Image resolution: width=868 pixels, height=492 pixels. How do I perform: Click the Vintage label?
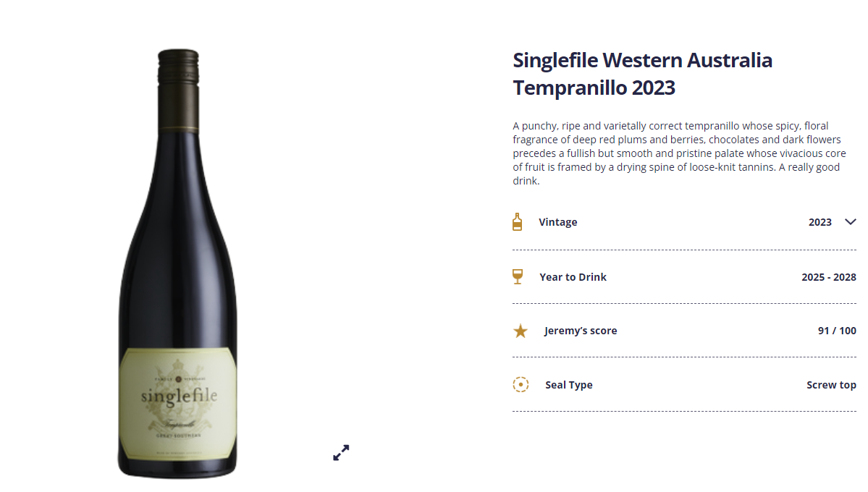pyautogui.click(x=558, y=222)
